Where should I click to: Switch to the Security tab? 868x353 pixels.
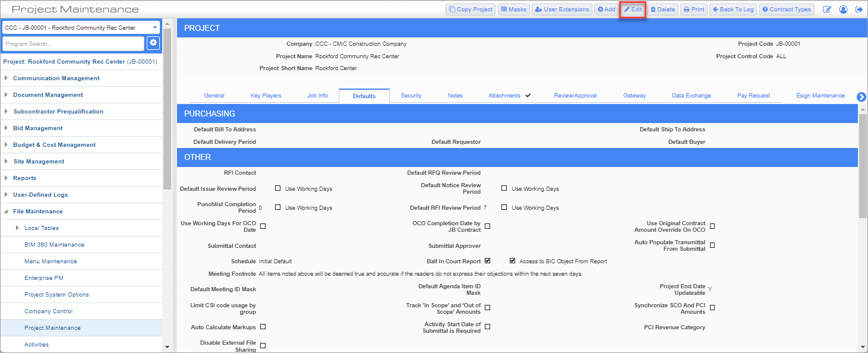coord(411,96)
